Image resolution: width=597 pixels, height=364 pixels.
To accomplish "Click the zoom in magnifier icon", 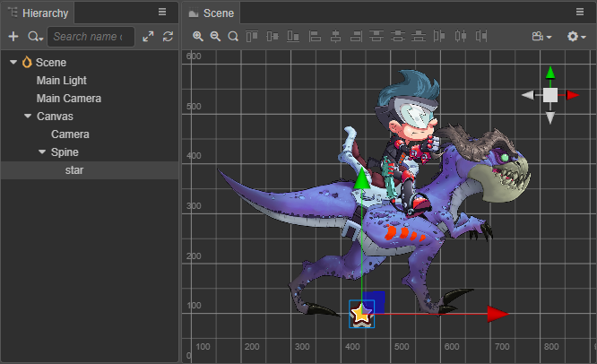I will 198,37.
